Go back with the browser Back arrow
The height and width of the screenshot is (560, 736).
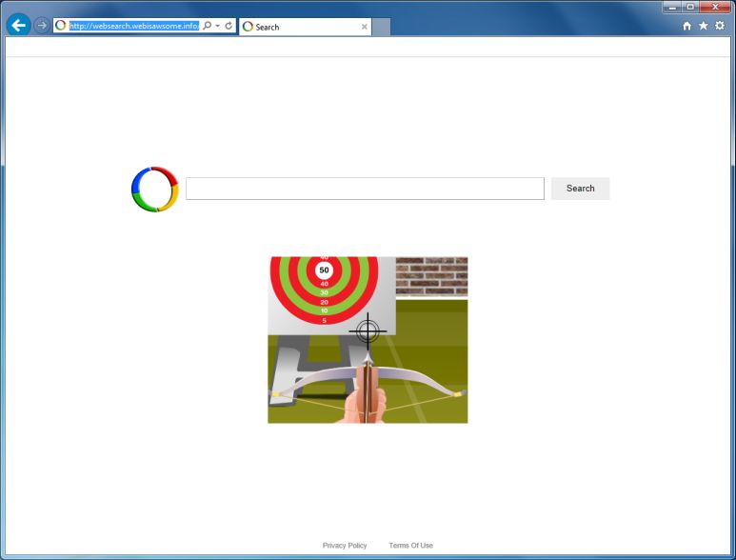pyautogui.click(x=18, y=25)
